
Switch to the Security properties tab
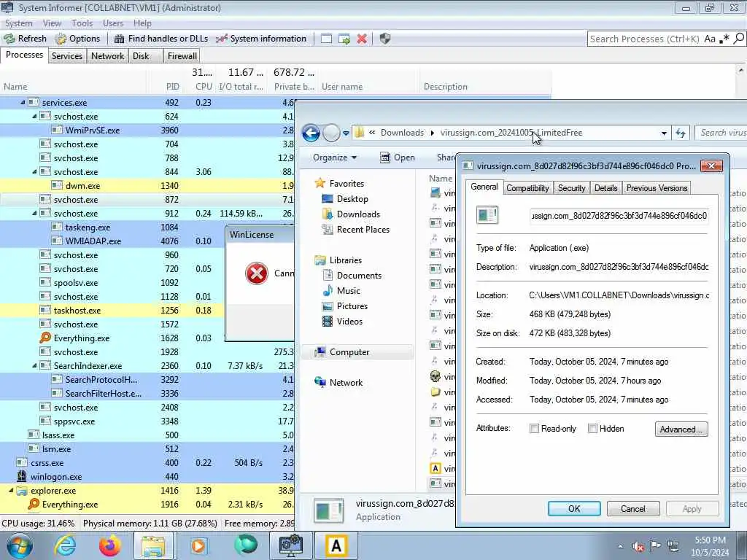571,188
